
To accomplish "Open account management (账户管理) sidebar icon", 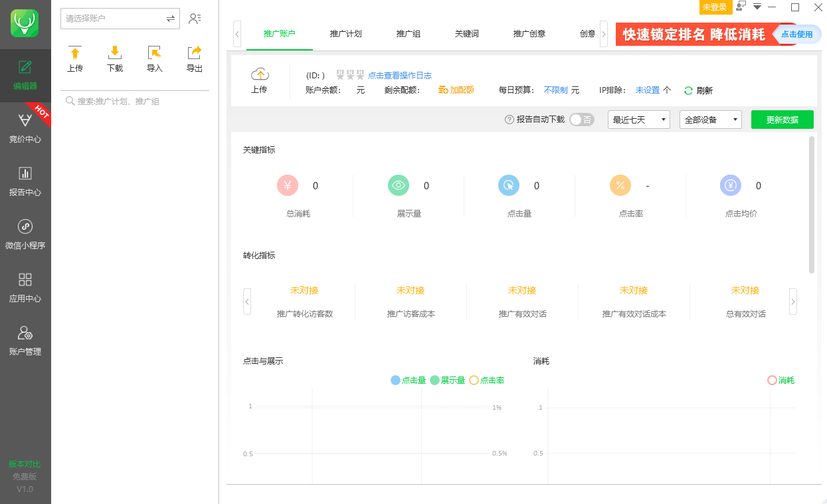I will 25,333.
